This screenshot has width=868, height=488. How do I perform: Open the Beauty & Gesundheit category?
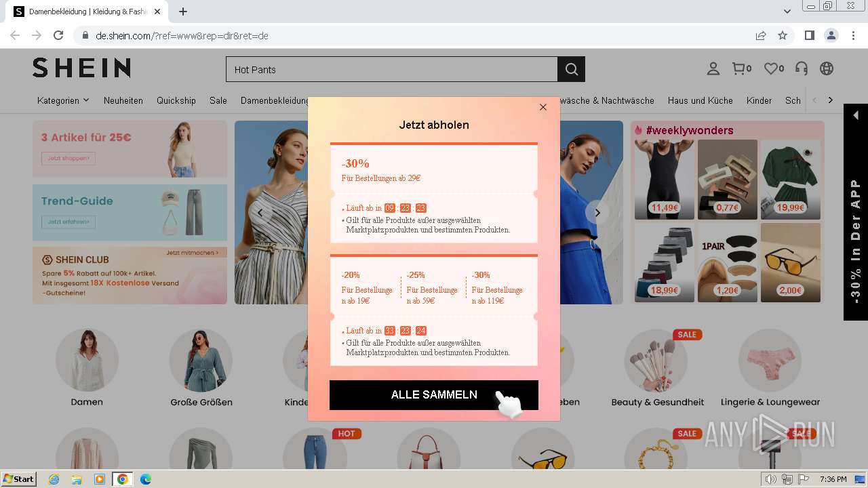pos(656,361)
